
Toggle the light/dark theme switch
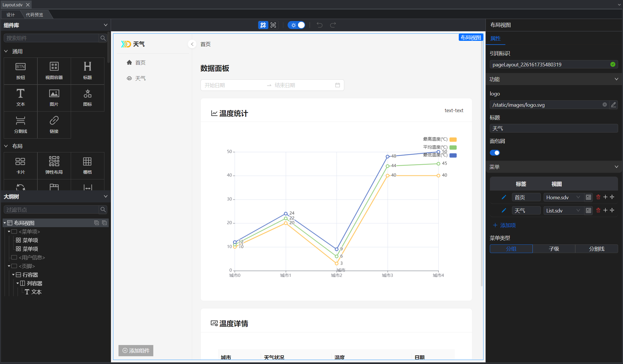[x=297, y=25]
